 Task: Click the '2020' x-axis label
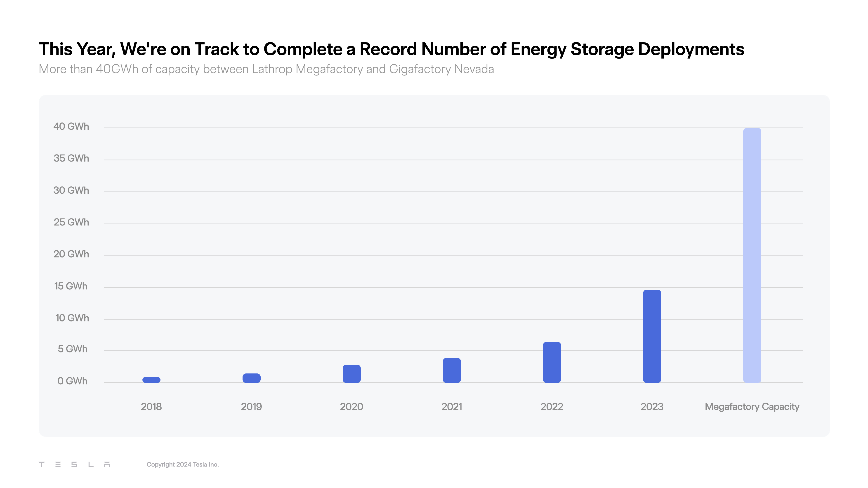click(x=351, y=406)
